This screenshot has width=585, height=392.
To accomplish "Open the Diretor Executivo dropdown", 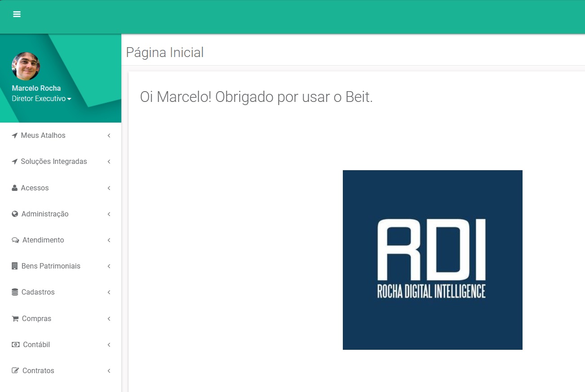I will pos(41,98).
